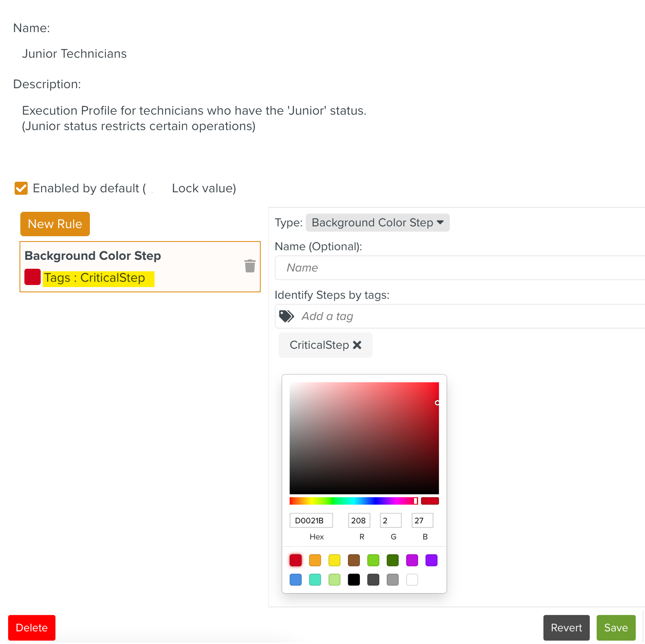Pick the magenta preset swatch
Screen dimensions: 645x644
point(412,560)
